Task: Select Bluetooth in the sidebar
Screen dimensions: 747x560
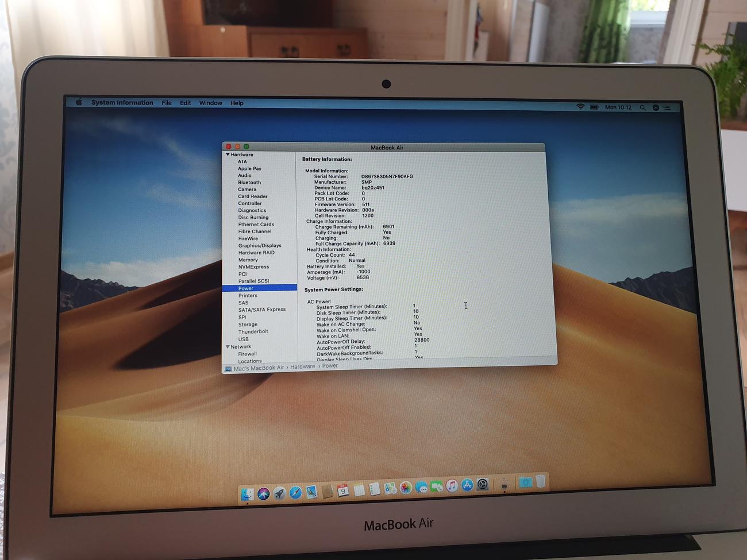Action: (249, 183)
